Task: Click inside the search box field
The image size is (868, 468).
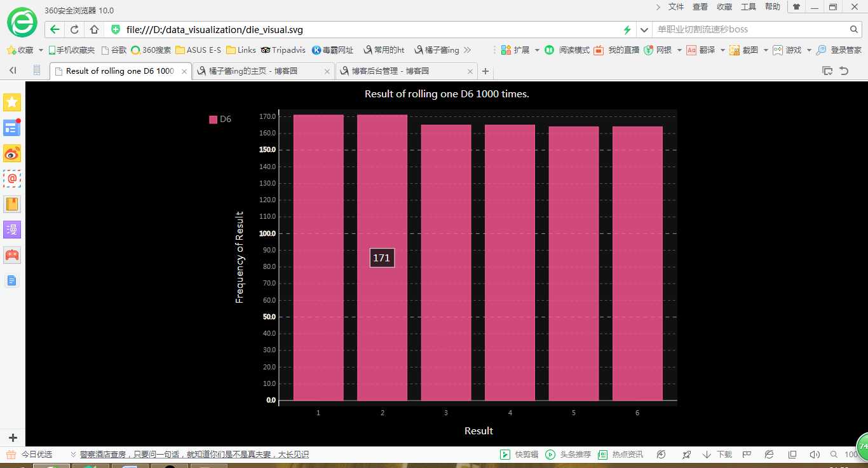Action: coord(750,29)
